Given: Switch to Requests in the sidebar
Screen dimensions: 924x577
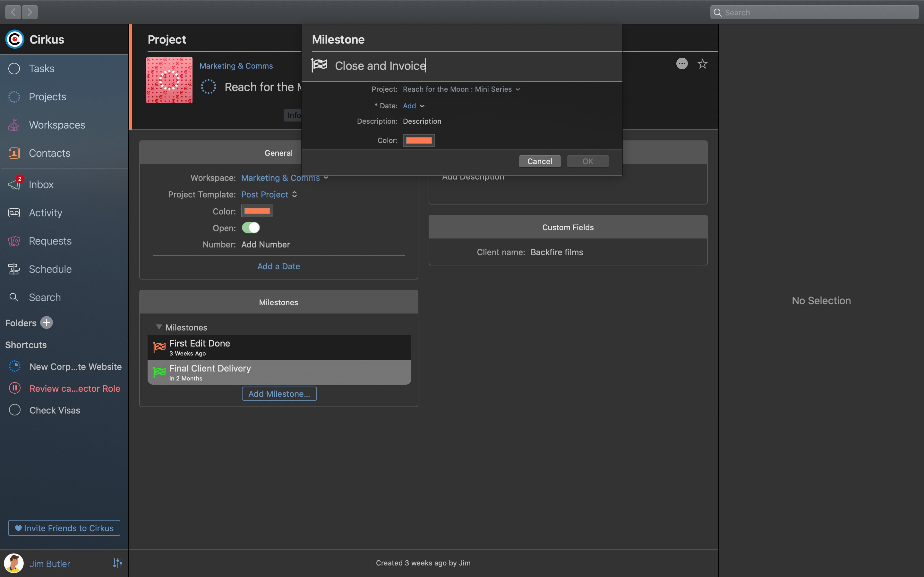Looking at the screenshot, I should [50, 241].
